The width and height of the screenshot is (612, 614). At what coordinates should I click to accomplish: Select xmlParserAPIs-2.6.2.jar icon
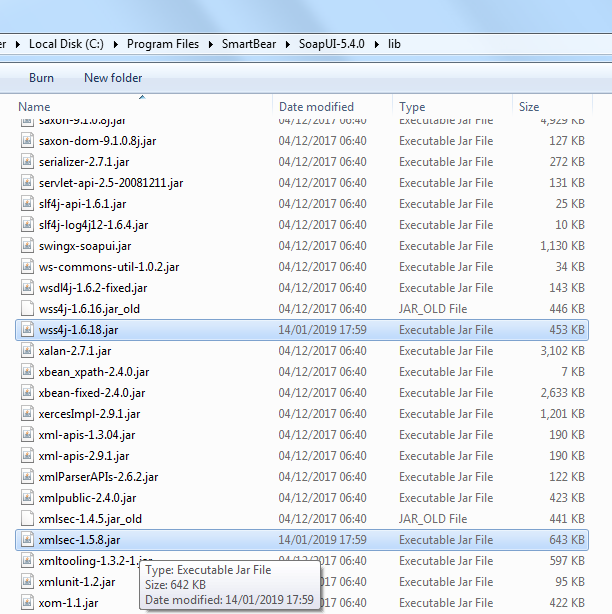coord(27,477)
